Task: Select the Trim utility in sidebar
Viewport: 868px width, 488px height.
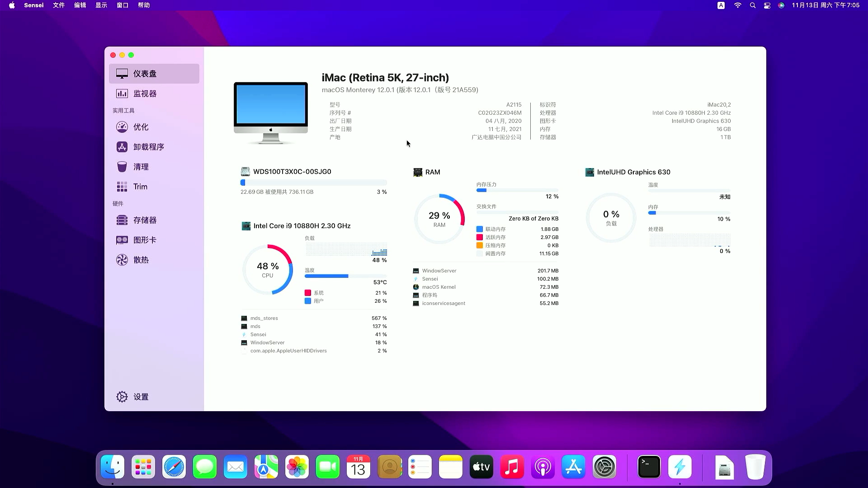Action: pos(140,187)
